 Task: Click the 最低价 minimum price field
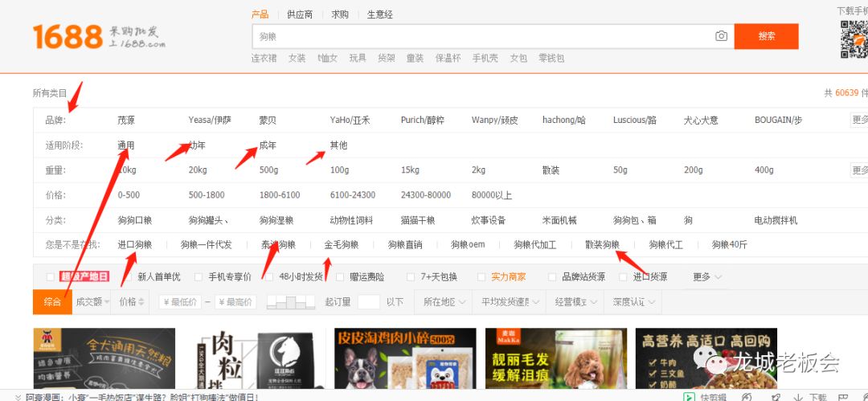coord(180,302)
